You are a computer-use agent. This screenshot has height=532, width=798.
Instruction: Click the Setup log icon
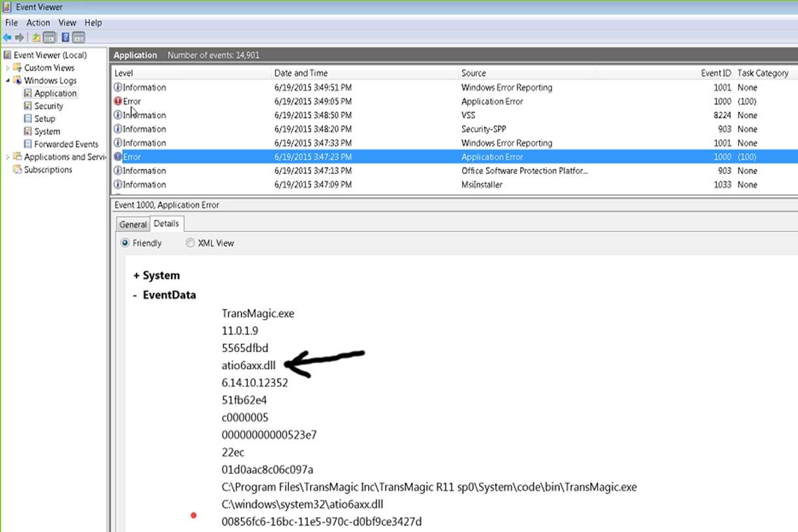click(x=28, y=119)
